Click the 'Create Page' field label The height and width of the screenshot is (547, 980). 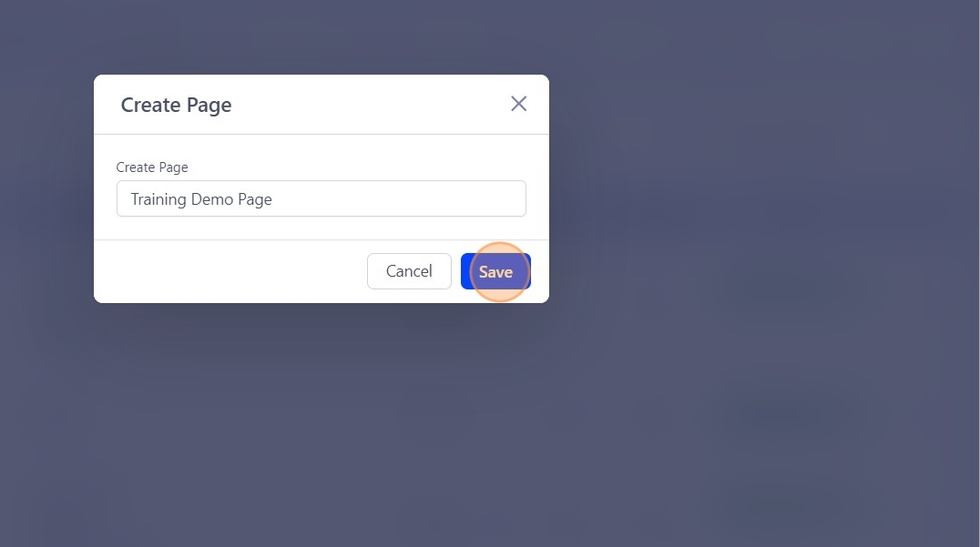click(152, 167)
